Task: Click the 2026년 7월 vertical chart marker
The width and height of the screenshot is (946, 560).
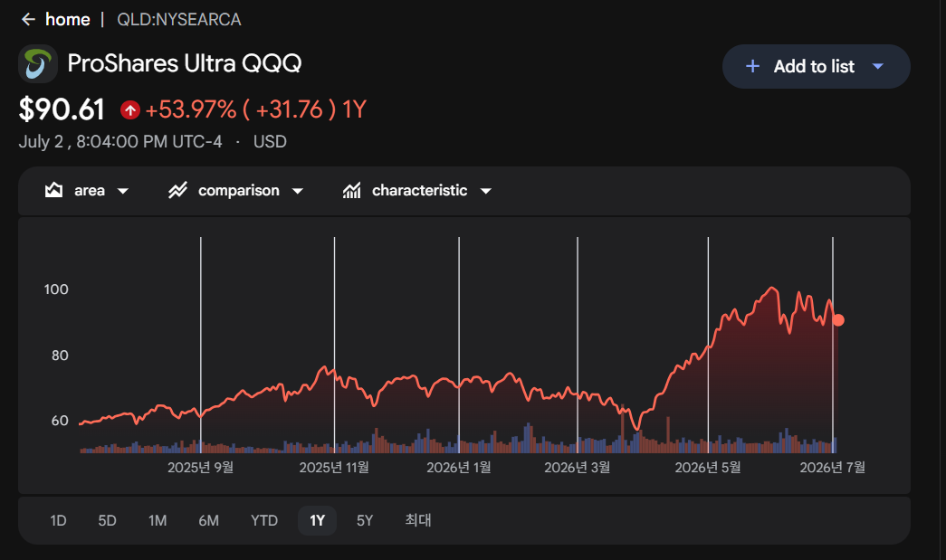Action: (x=833, y=345)
